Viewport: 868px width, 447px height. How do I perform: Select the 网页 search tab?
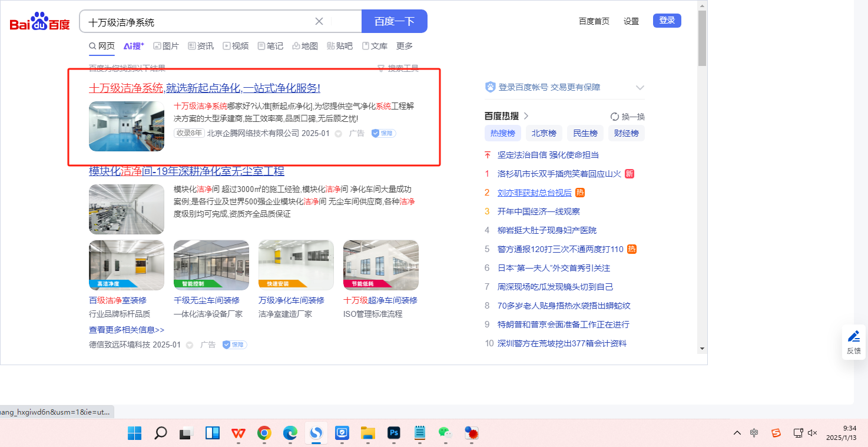coord(102,46)
